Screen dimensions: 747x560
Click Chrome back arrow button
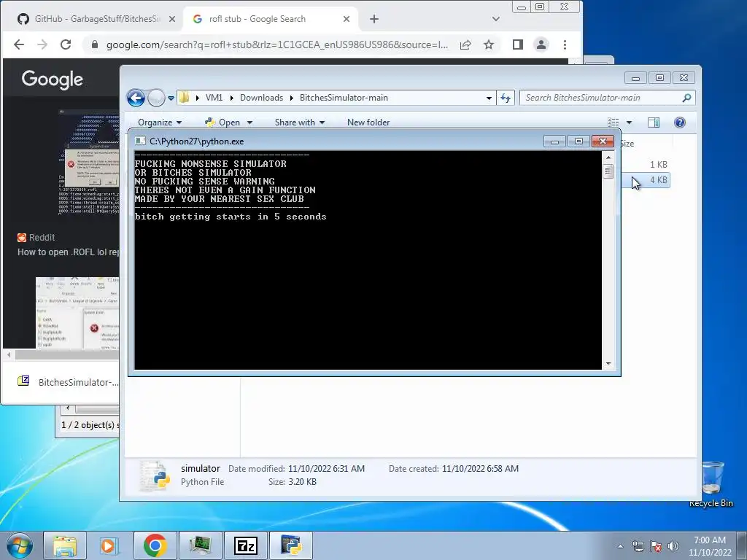[x=18, y=44]
